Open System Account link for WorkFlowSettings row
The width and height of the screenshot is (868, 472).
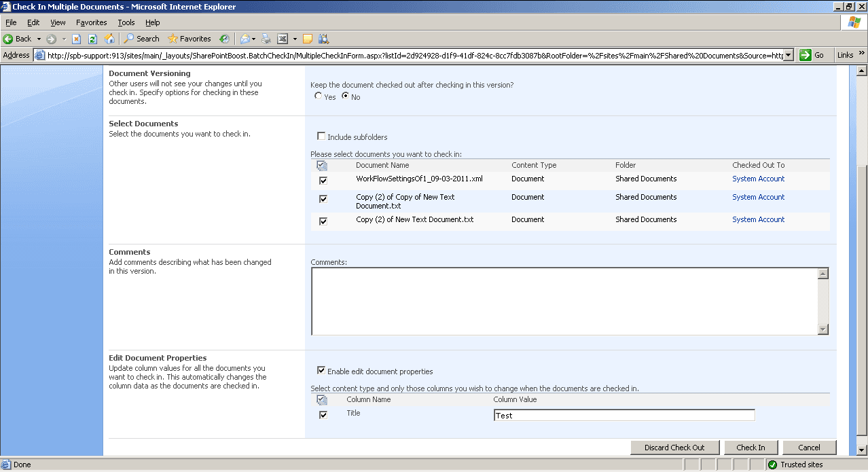tap(758, 179)
